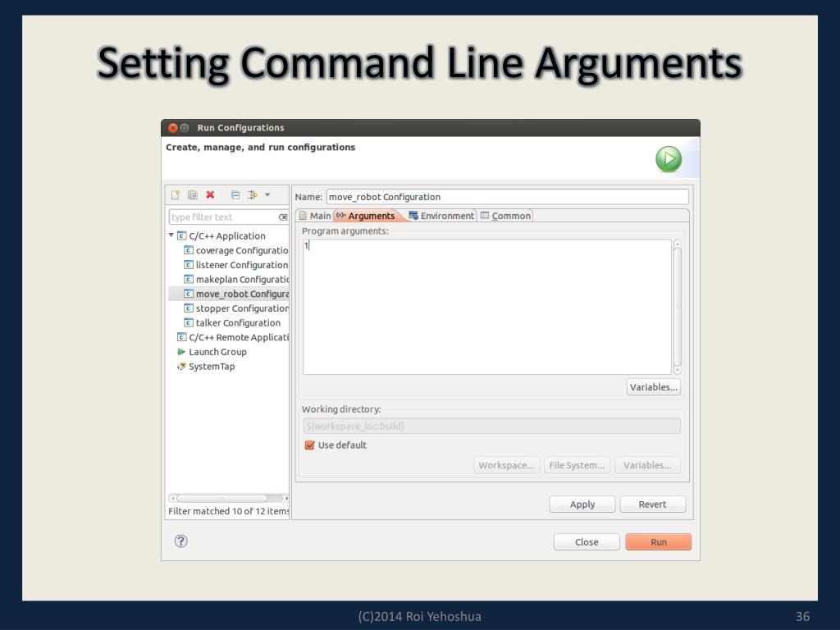Viewport: 840px width, 630px height.
Task: Click the Duplicate launch configuration icon
Action: click(192, 195)
